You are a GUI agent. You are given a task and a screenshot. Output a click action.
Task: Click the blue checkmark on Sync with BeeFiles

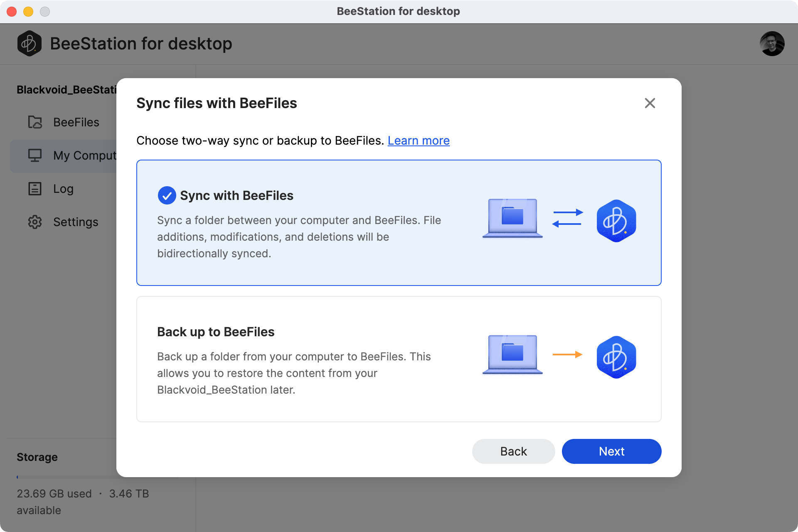[167, 195]
